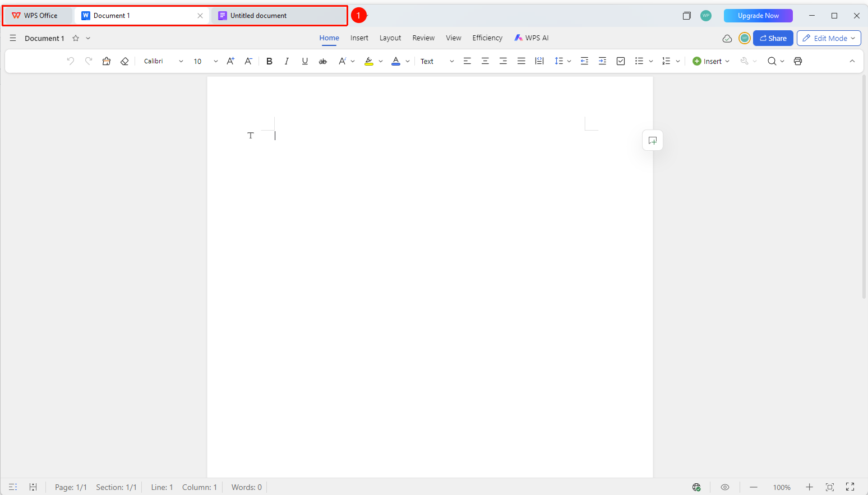The height and width of the screenshot is (495, 868).
Task: Decrease font size with A- icon
Action: point(248,61)
